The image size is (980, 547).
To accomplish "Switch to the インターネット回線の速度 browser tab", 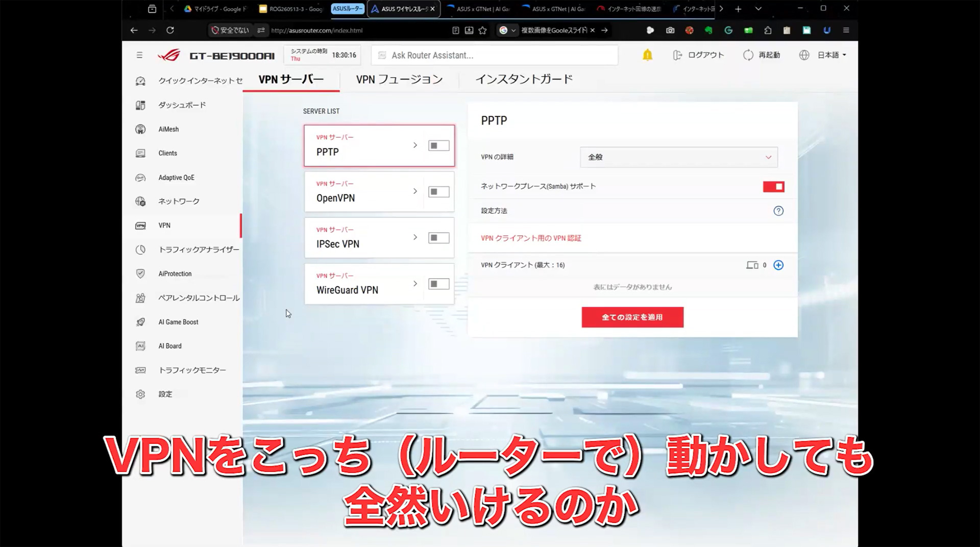I will (x=629, y=9).
